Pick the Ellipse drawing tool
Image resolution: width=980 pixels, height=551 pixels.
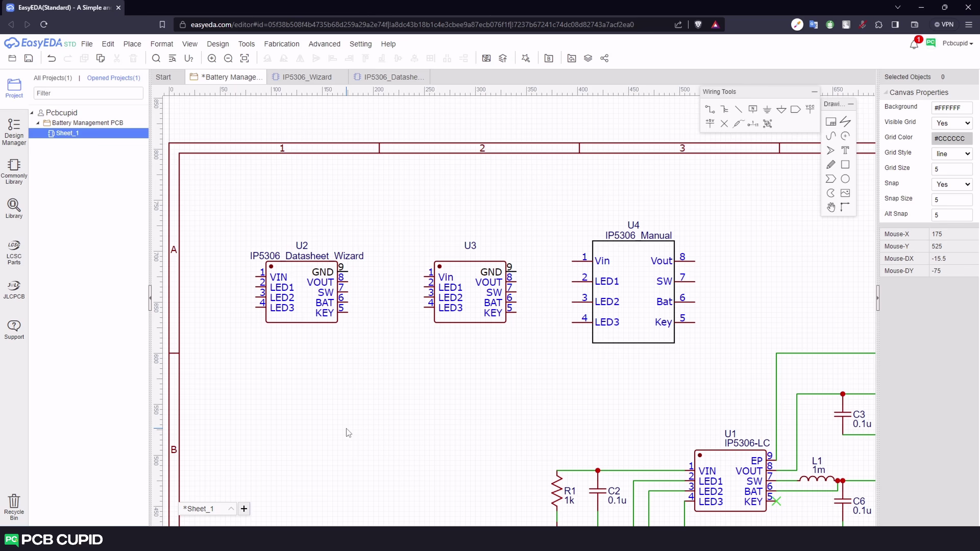(845, 179)
